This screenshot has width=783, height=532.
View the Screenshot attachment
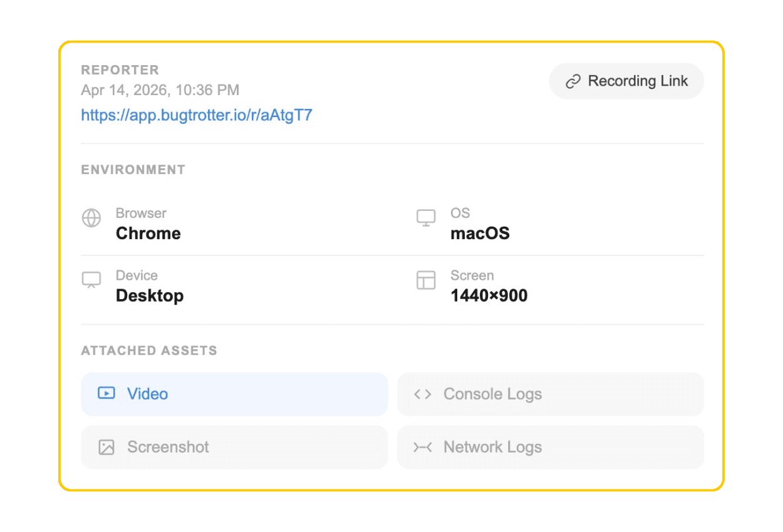tap(234, 447)
